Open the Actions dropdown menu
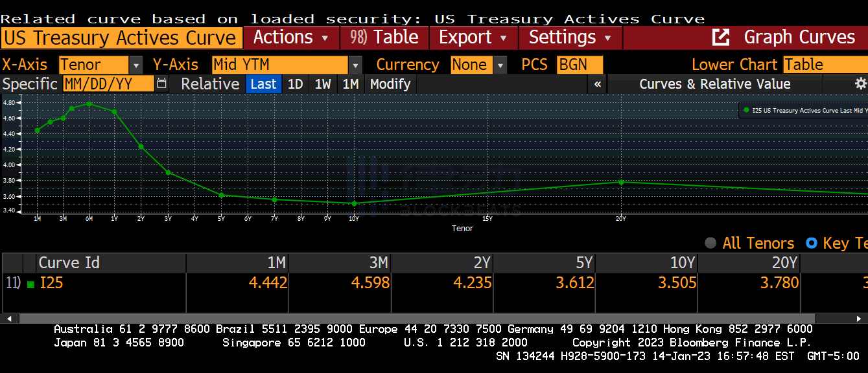 [x=290, y=38]
